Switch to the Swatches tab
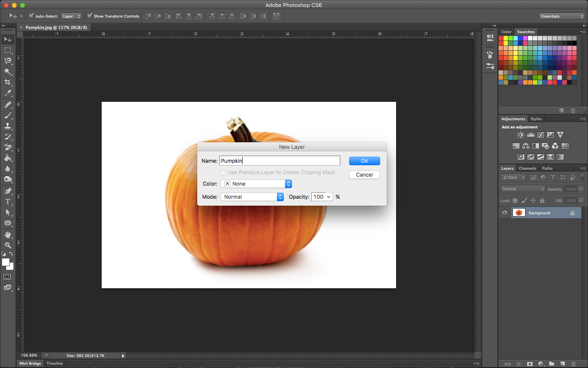 tap(526, 31)
